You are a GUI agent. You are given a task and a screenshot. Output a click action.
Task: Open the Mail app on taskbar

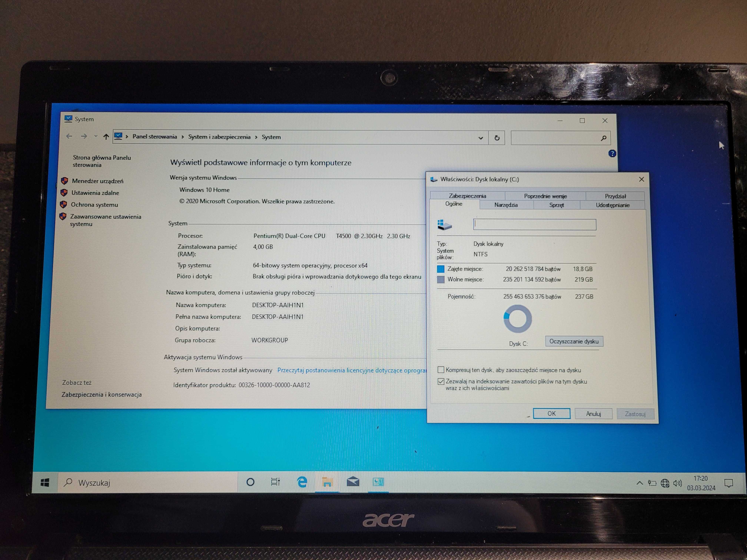click(x=353, y=482)
